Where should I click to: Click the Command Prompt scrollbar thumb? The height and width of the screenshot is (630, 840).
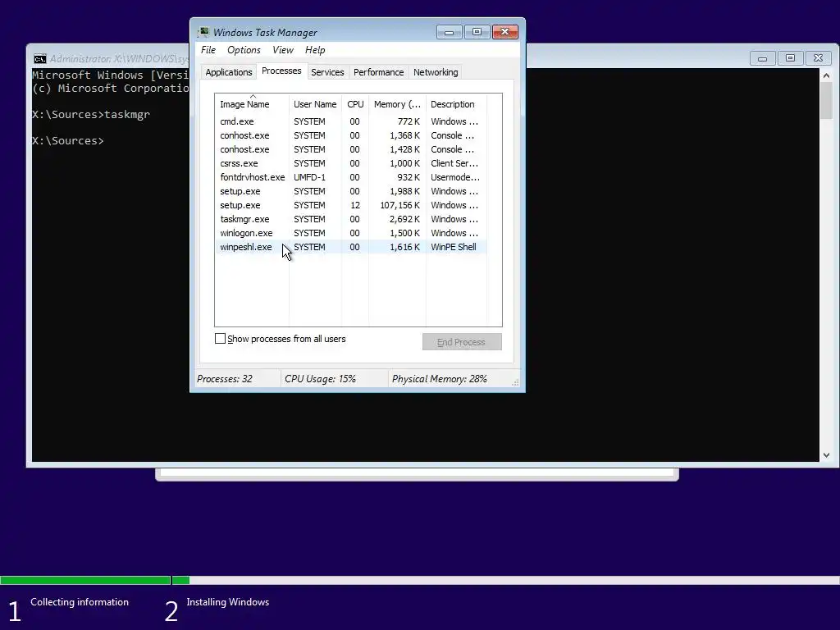point(826,101)
